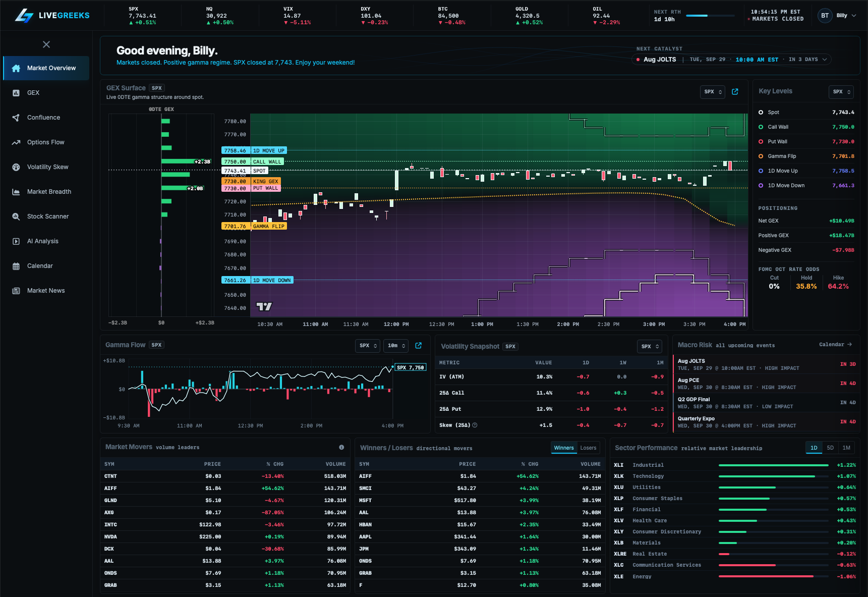868x597 pixels.
Task: Click the Market Overview home icon
Action: (x=16, y=68)
